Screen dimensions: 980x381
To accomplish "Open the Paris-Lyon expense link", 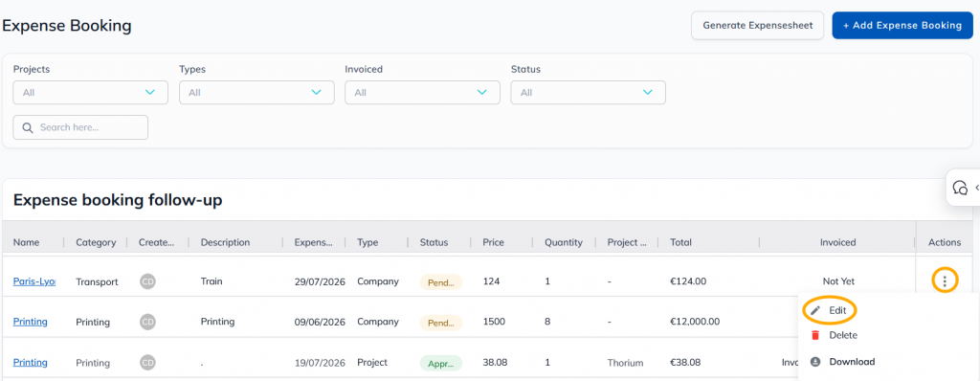I will point(34,281).
